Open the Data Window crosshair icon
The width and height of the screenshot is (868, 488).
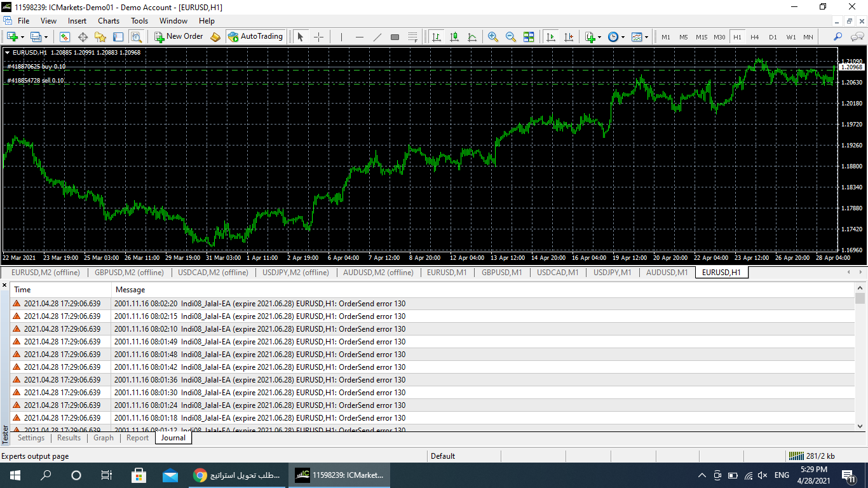83,37
